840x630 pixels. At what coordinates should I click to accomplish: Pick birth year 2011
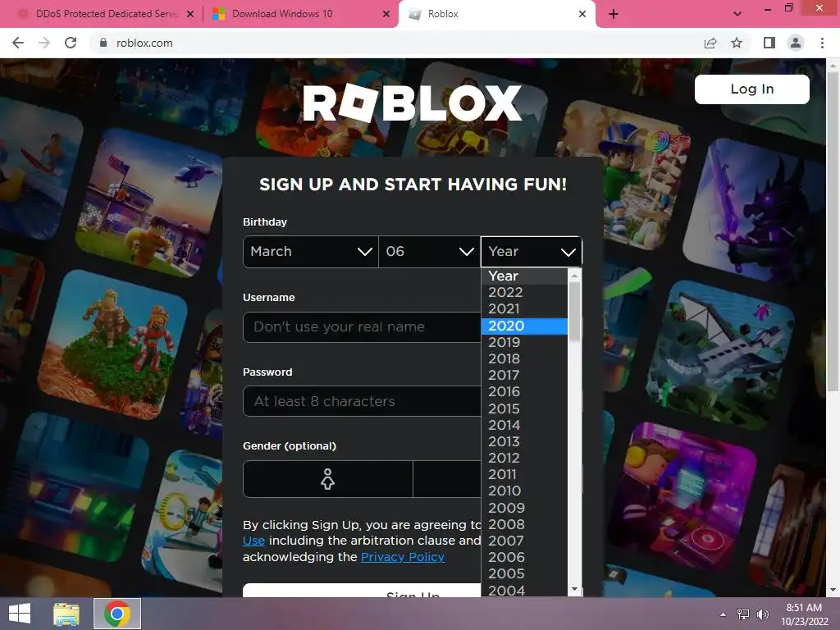click(x=524, y=475)
